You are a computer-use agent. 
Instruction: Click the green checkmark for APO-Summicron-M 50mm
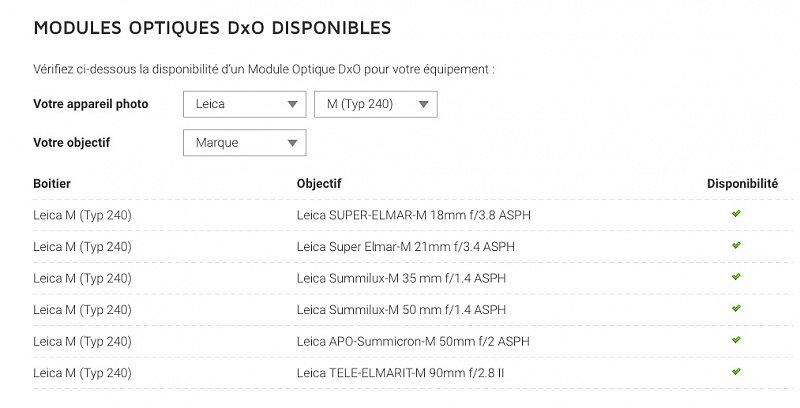736,341
